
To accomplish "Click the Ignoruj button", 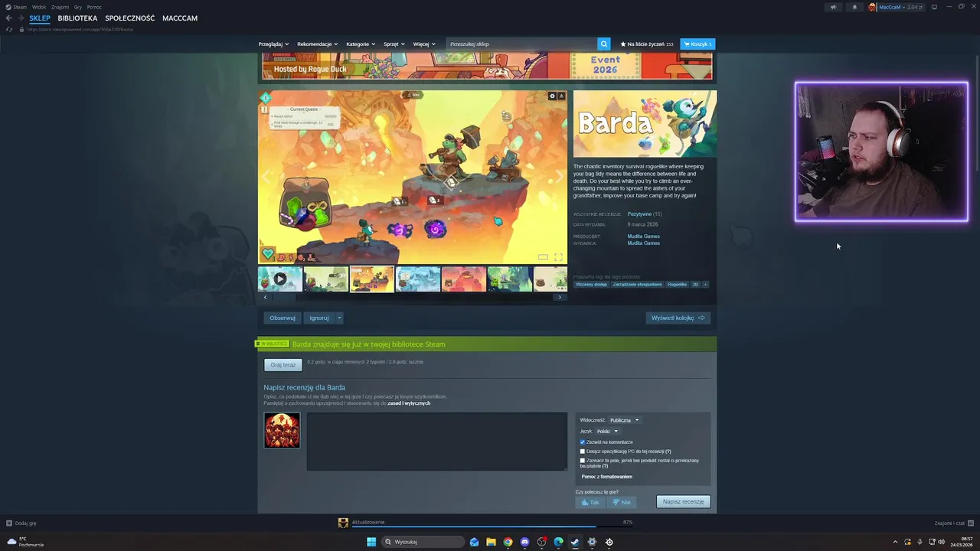I will pyautogui.click(x=319, y=318).
